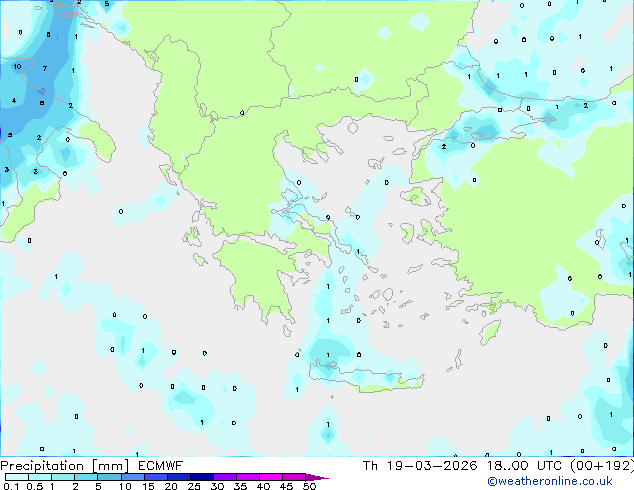Select the 5–10 mm legend color swatch
634x490 pixels.
pyautogui.click(x=109, y=477)
